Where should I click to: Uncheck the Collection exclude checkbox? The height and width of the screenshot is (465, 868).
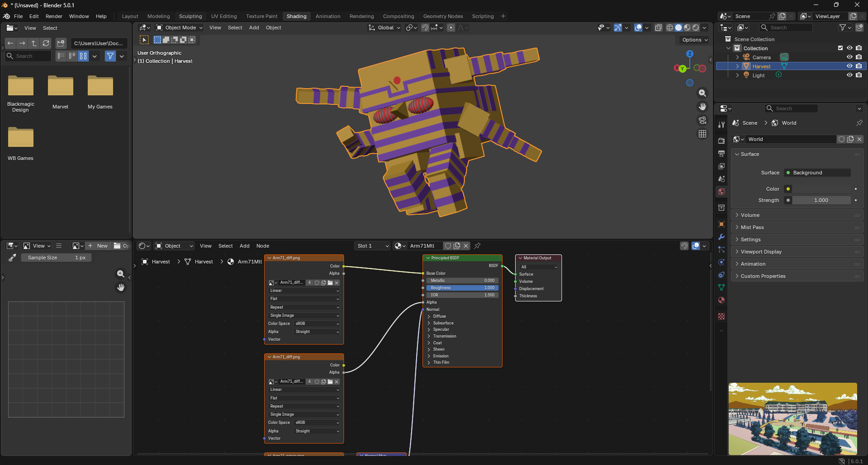tap(840, 48)
